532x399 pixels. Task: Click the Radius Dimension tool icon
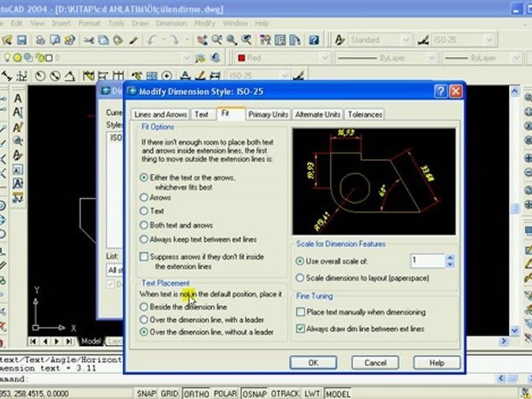point(40,76)
